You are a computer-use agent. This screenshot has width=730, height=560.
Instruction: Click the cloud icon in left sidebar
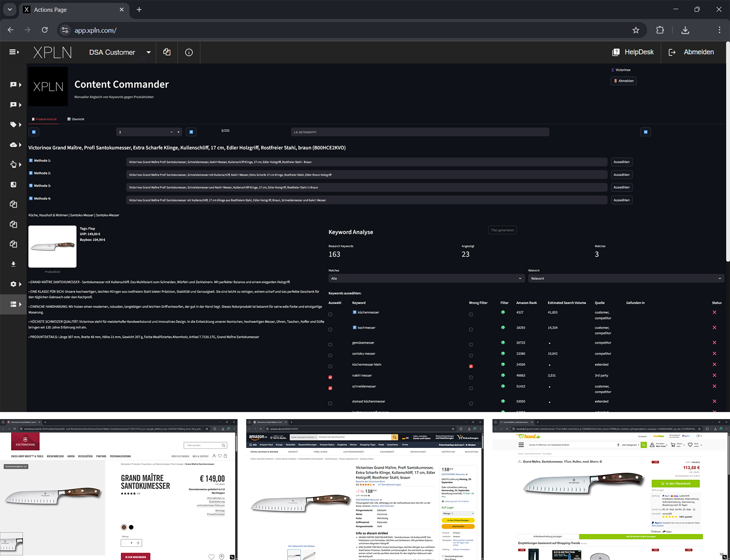(14, 145)
